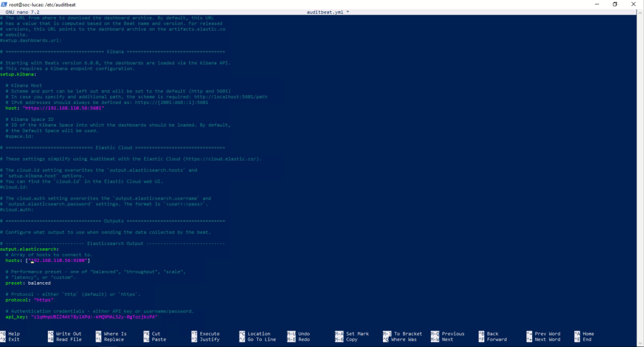
Task: Click the Help shortcut in nano's bottom bar
Action: pyautogui.click(x=14, y=334)
